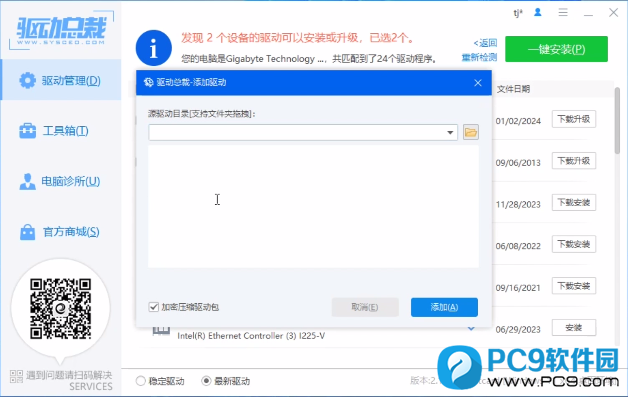628x397 pixels.
Task: Click the network adapter icon beside Intel Ethernet
Action: tap(161, 331)
